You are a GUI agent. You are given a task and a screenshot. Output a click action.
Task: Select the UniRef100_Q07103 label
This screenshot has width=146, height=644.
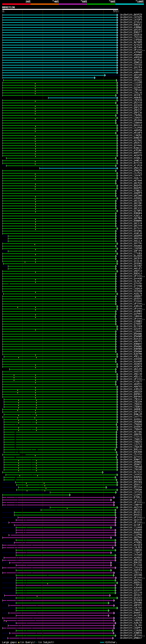point(131,228)
